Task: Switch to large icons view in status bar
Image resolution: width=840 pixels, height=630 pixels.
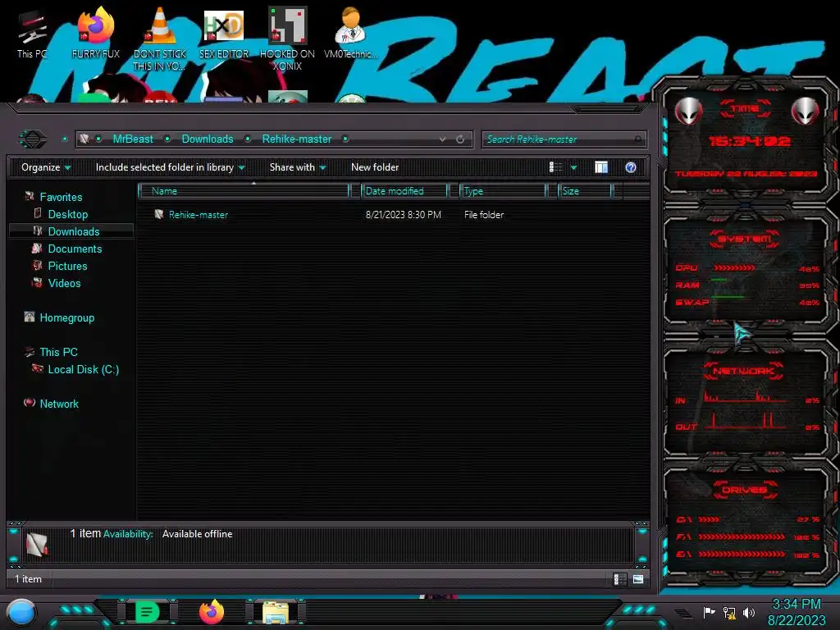Action: coord(638,579)
